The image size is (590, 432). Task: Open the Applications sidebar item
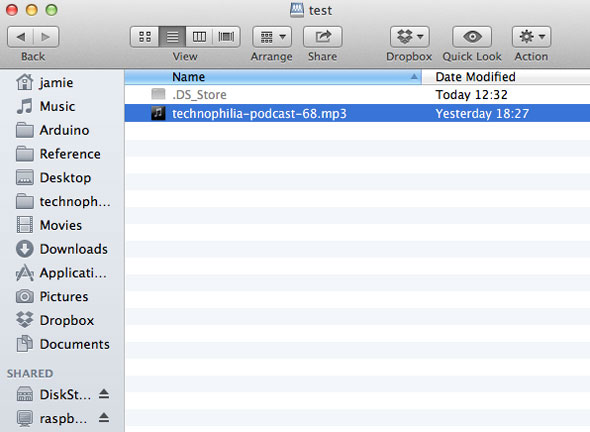pos(62,273)
